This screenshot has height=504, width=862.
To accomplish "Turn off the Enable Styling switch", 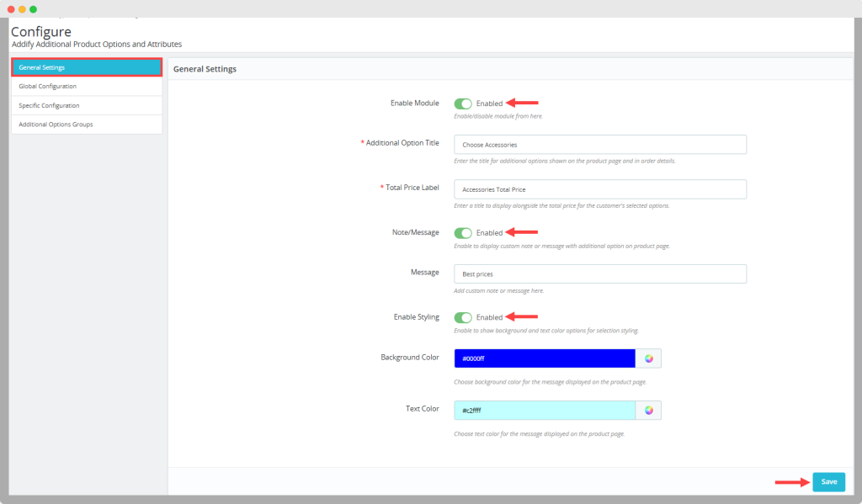I will point(463,317).
